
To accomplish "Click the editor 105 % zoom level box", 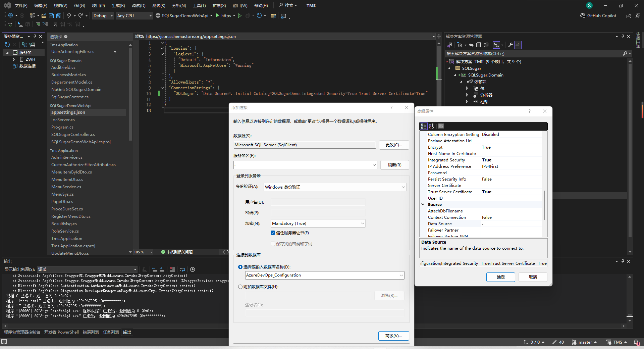I will [x=143, y=252].
